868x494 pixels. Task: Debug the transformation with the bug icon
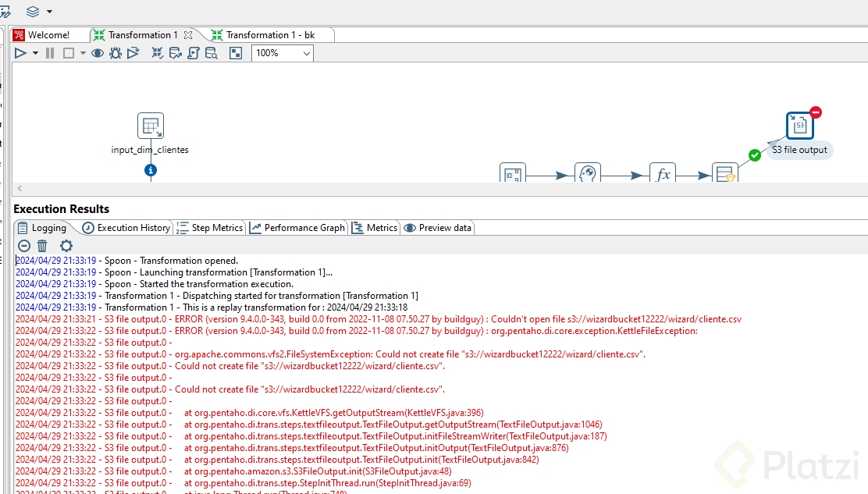tap(116, 53)
